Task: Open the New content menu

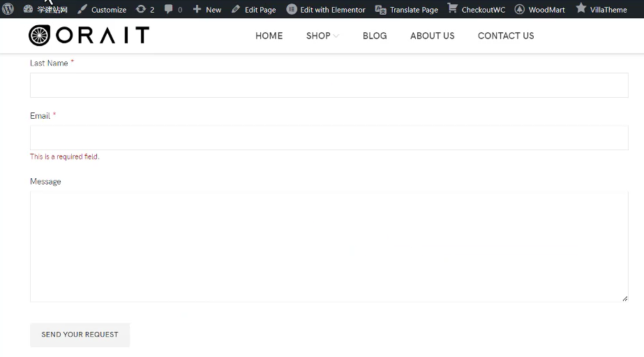Action: coord(214,10)
